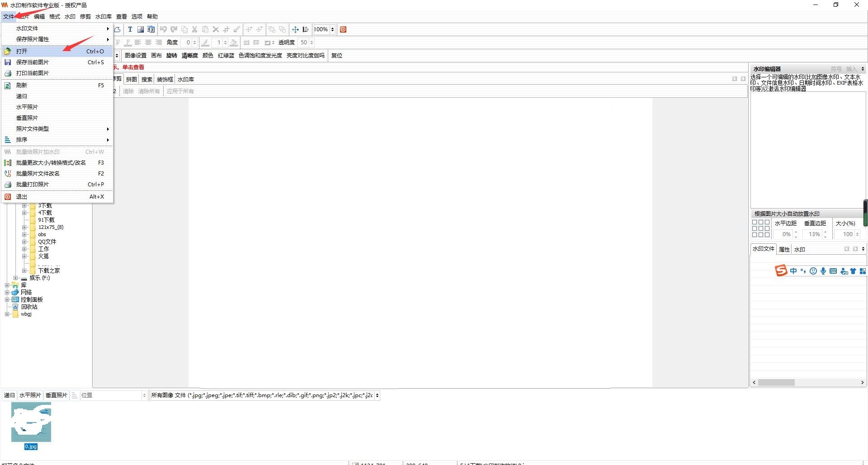Screen dimensions: 868x465
Task: Select center watermark position checkbox
Action: coord(761,228)
